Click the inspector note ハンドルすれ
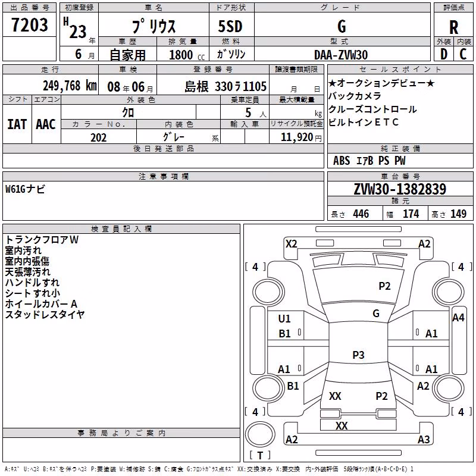476x476 pixels. [x=32, y=282]
